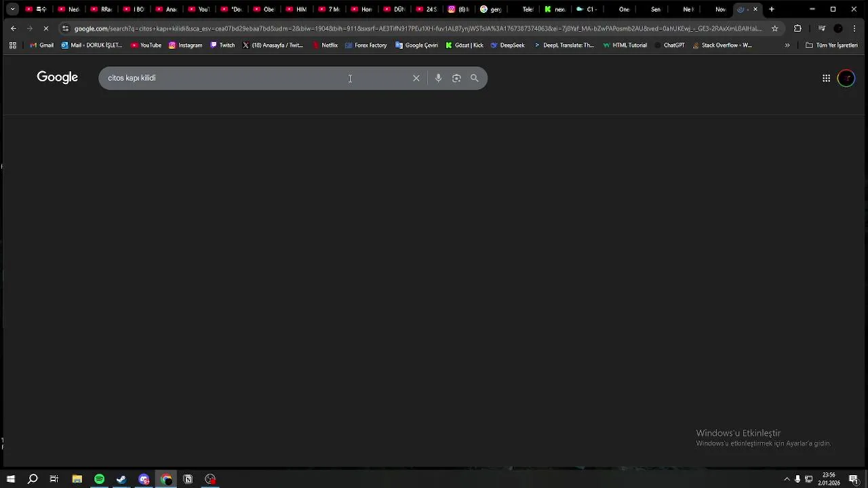Image resolution: width=868 pixels, height=488 pixels.
Task: Switch to the 24 S YouTube tab
Action: 426,9
